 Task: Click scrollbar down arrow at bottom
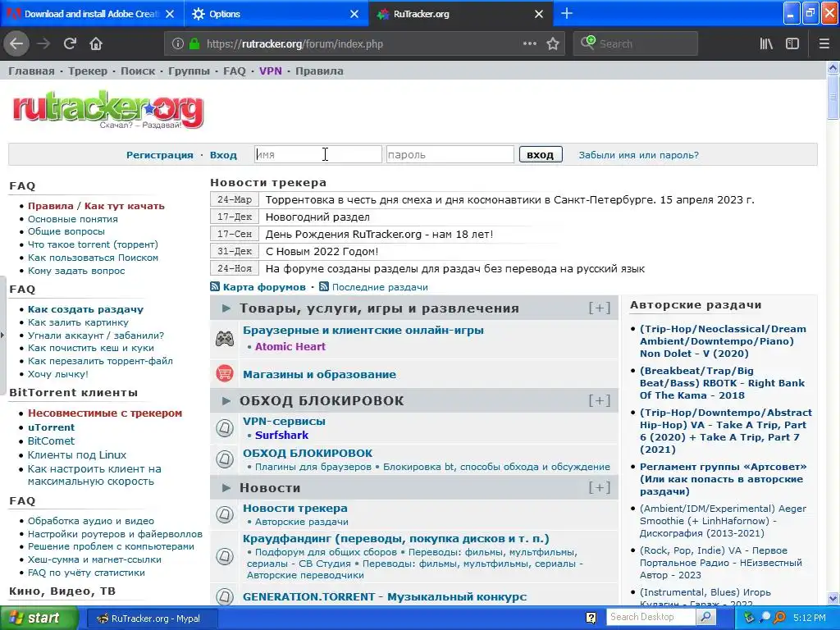click(x=833, y=598)
